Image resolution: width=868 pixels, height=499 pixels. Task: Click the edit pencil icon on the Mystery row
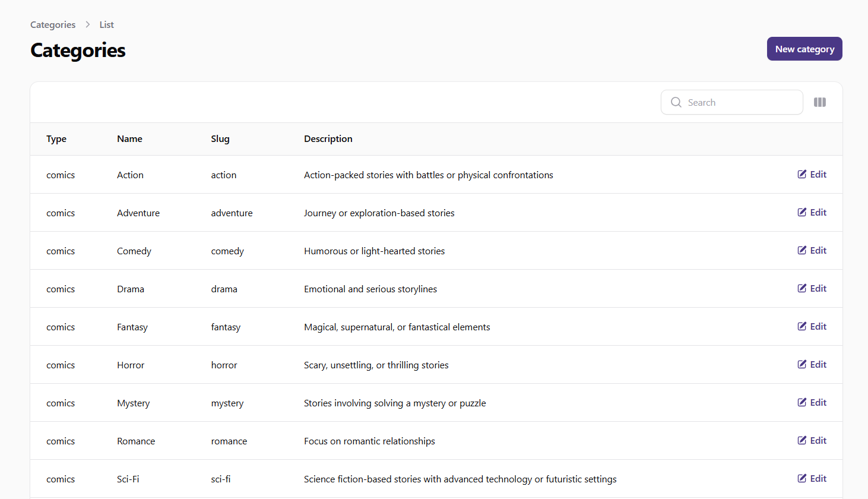(802, 402)
